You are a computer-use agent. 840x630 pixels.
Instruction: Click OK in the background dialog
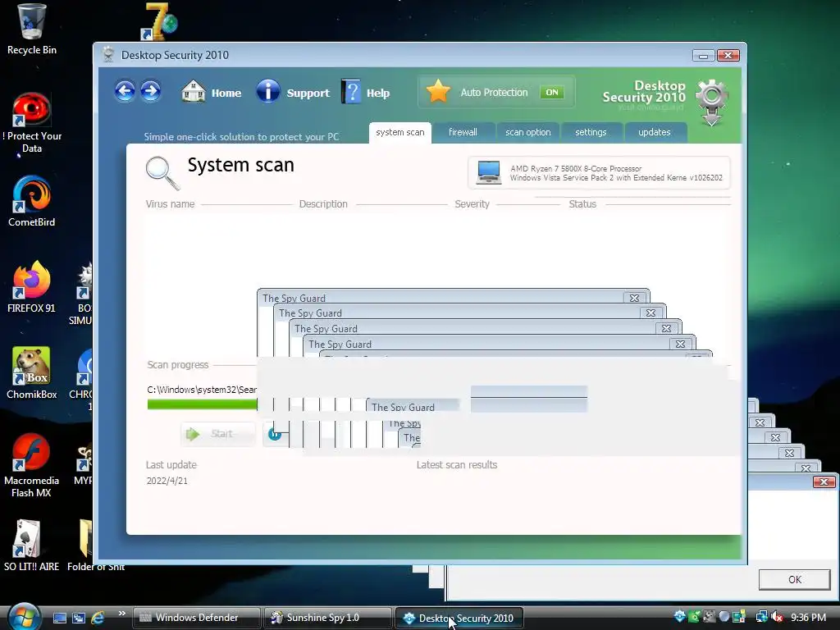pyautogui.click(x=794, y=580)
